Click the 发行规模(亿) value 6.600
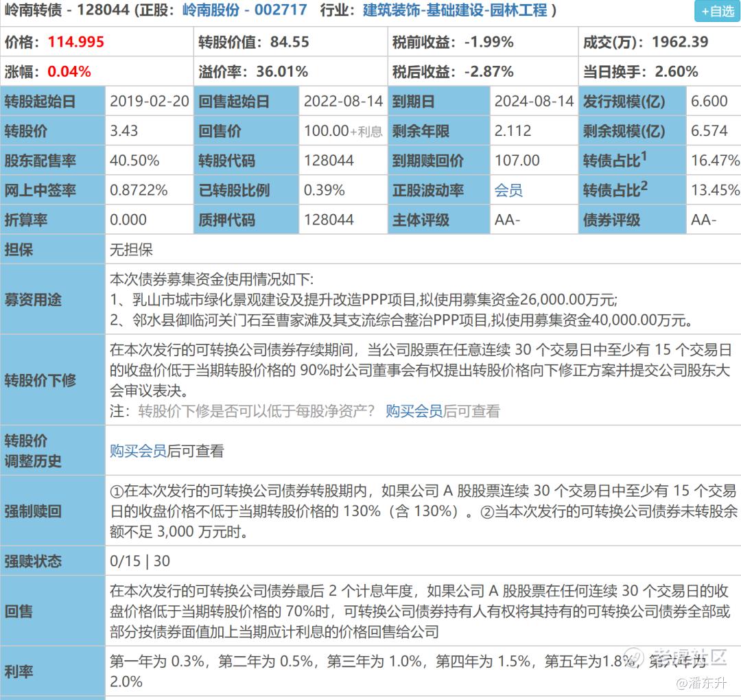Image resolution: width=741 pixels, height=700 pixels. point(709,101)
